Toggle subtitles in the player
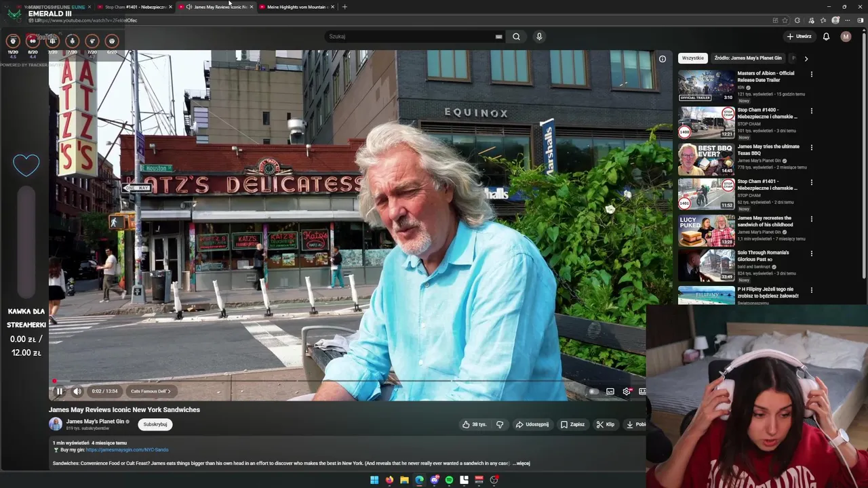868x488 pixels. click(610, 391)
